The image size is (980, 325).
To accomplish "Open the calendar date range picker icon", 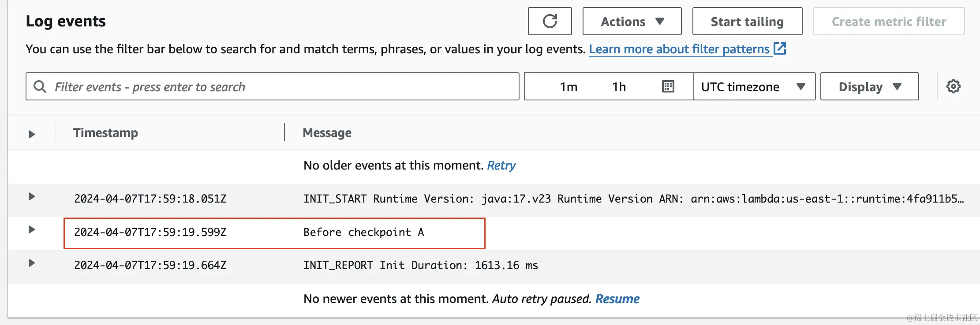I will (x=668, y=86).
